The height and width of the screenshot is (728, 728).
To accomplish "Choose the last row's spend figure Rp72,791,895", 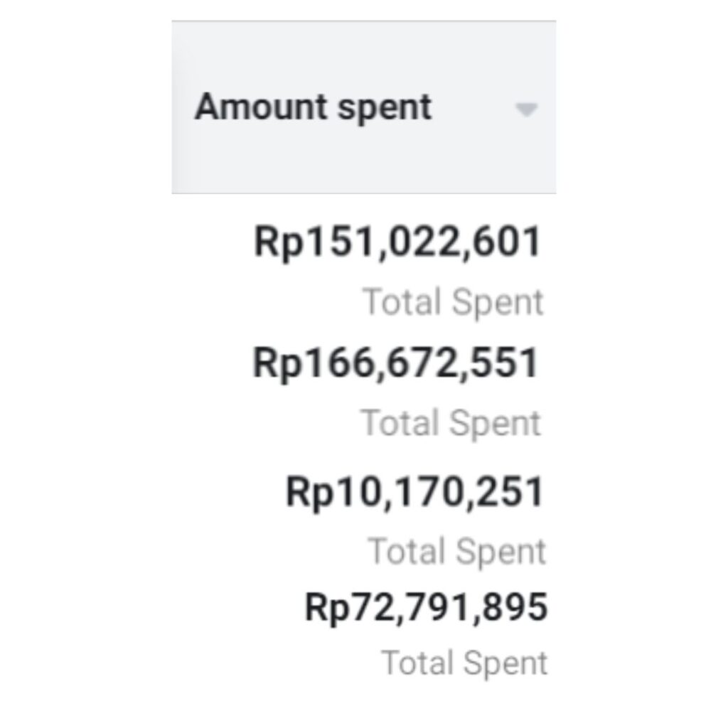I will point(427,607).
